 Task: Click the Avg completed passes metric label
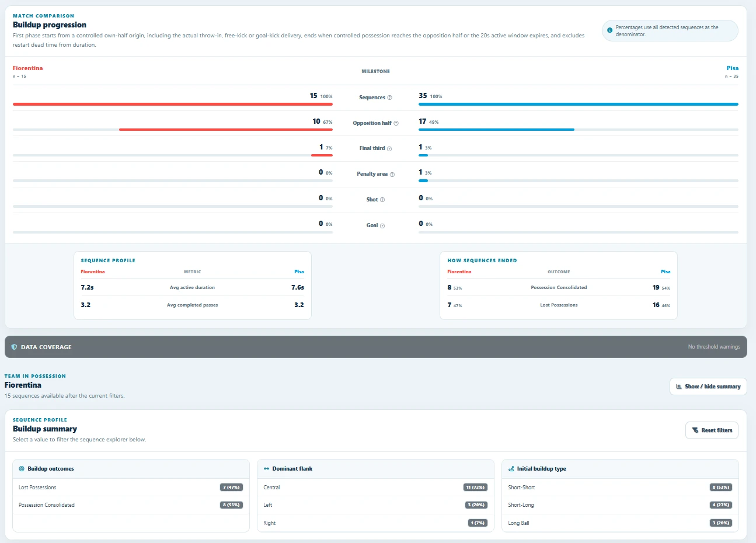192,305
